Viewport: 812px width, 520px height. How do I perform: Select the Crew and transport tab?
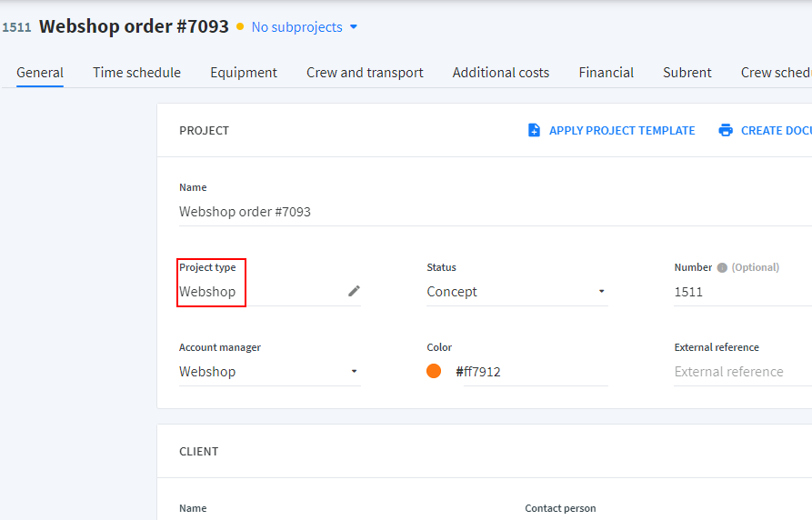(365, 73)
